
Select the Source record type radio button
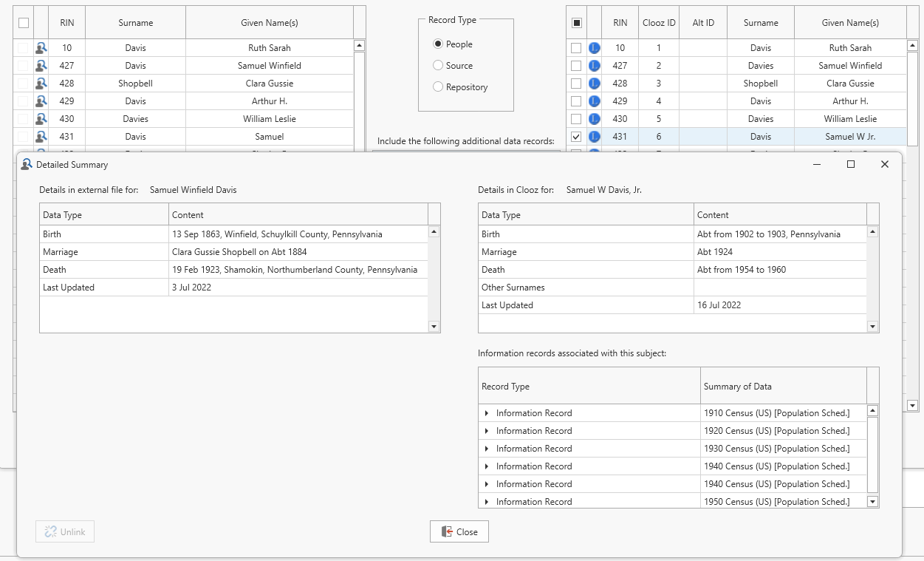tap(438, 66)
